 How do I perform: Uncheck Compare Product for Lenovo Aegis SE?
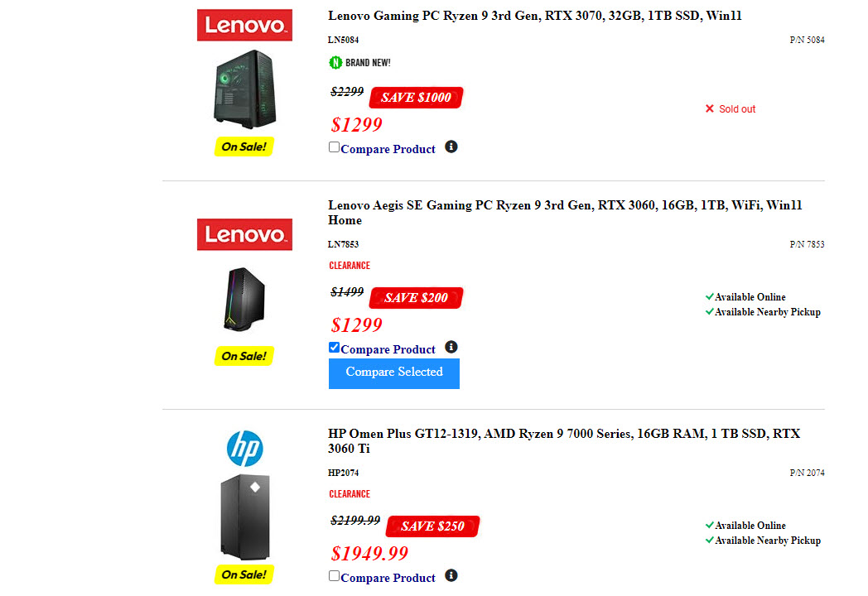[335, 348]
